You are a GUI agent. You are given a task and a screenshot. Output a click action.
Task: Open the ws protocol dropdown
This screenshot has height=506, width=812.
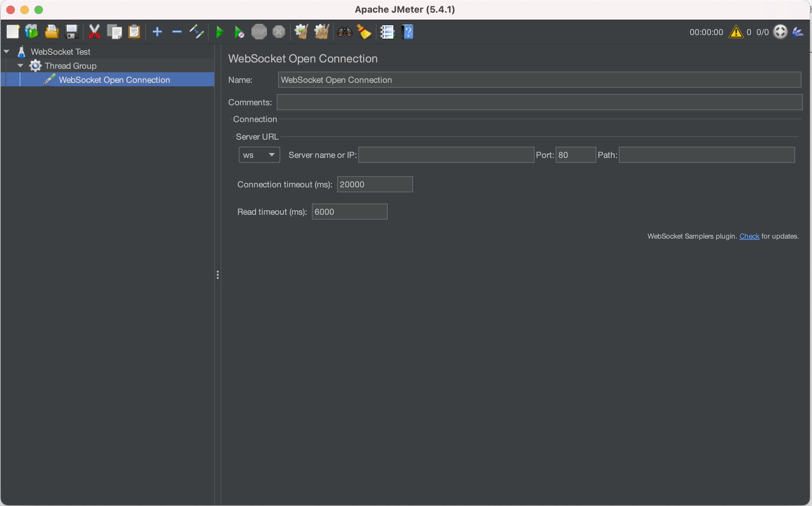pyautogui.click(x=259, y=155)
